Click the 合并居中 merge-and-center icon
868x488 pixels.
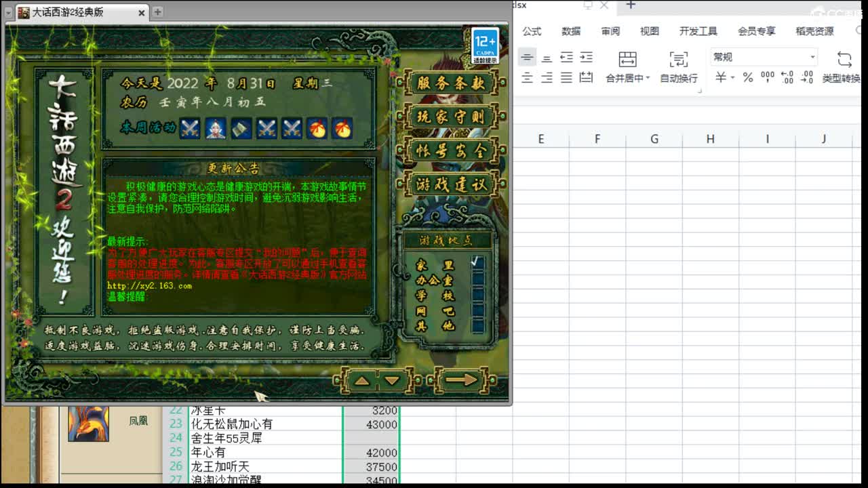pos(628,59)
